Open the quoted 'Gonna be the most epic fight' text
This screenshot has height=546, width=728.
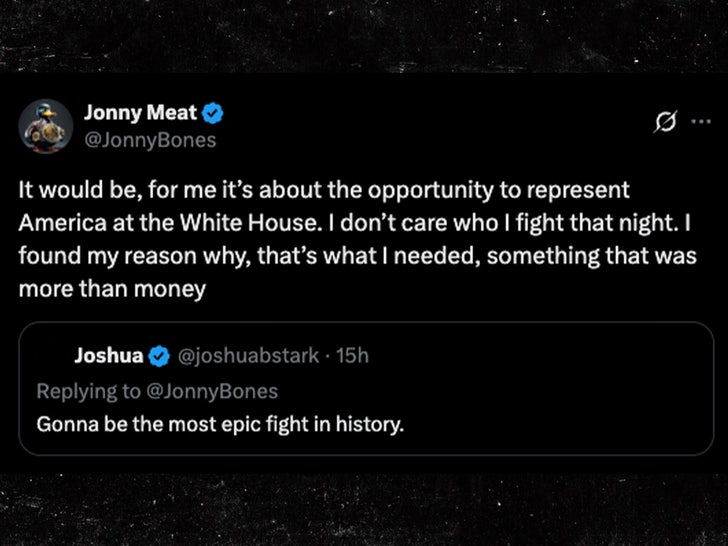pyautogui.click(x=220, y=423)
